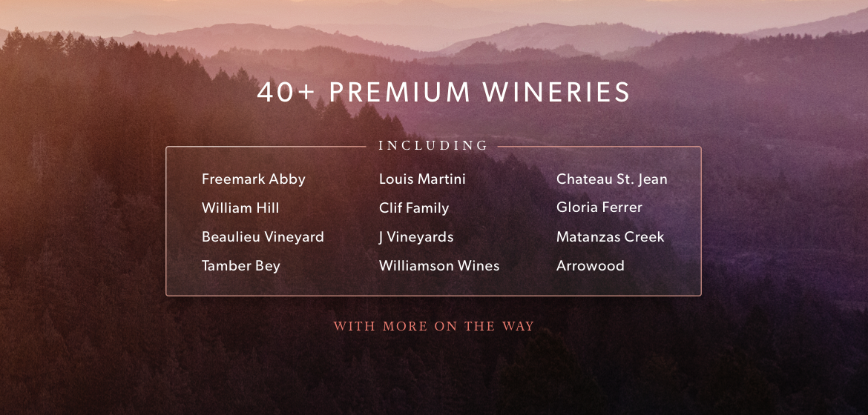Click the Freemark Abby winery name

click(x=253, y=179)
